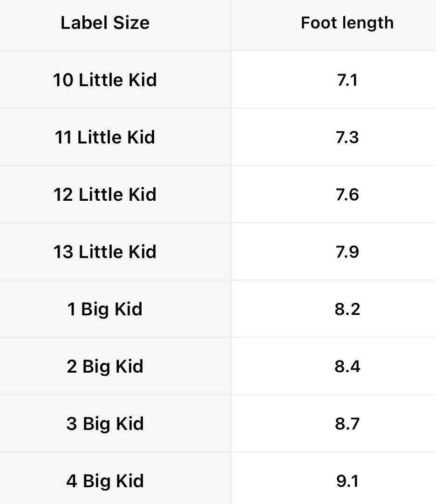Select the "10 Little Kid" size label
436x504 pixels.
(105, 80)
